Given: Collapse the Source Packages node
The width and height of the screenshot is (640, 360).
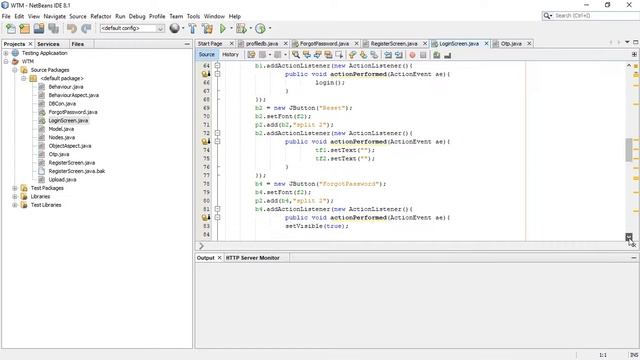Looking at the screenshot, I should point(15,70).
